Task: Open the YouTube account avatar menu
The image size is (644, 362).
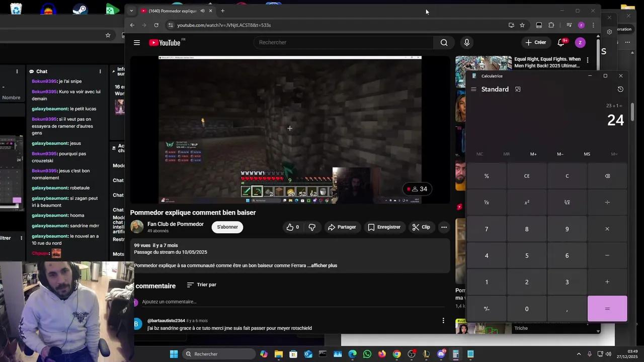Action: point(580,43)
